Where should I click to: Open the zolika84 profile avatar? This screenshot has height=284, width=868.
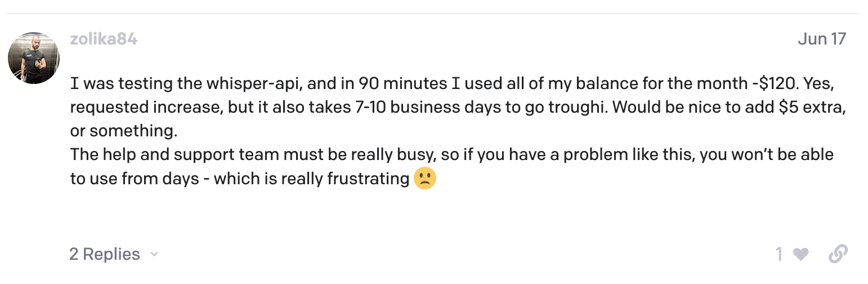coord(34,58)
